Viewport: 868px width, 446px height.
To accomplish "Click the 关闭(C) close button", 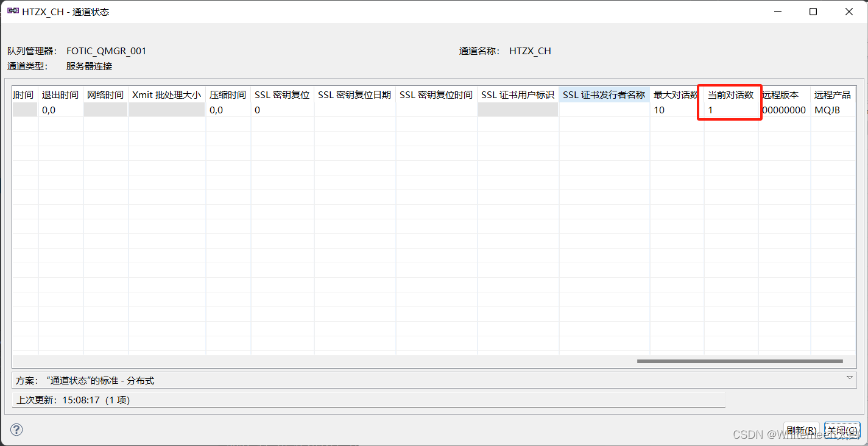I will [x=842, y=430].
